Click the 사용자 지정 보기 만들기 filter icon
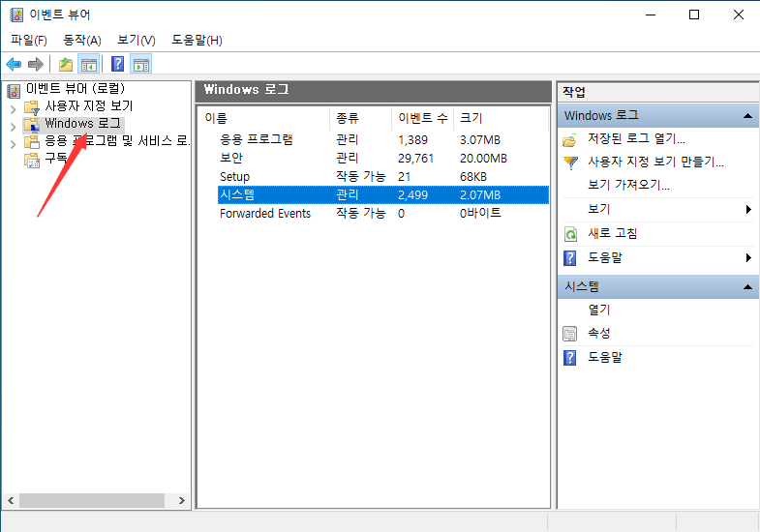 (x=571, y=163)
